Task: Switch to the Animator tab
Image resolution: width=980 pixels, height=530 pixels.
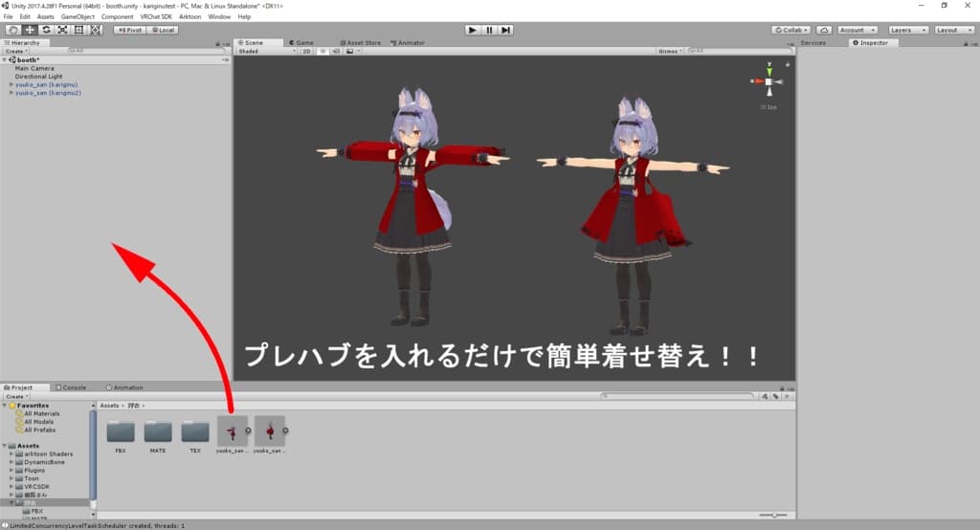Action: click(408, 42)
